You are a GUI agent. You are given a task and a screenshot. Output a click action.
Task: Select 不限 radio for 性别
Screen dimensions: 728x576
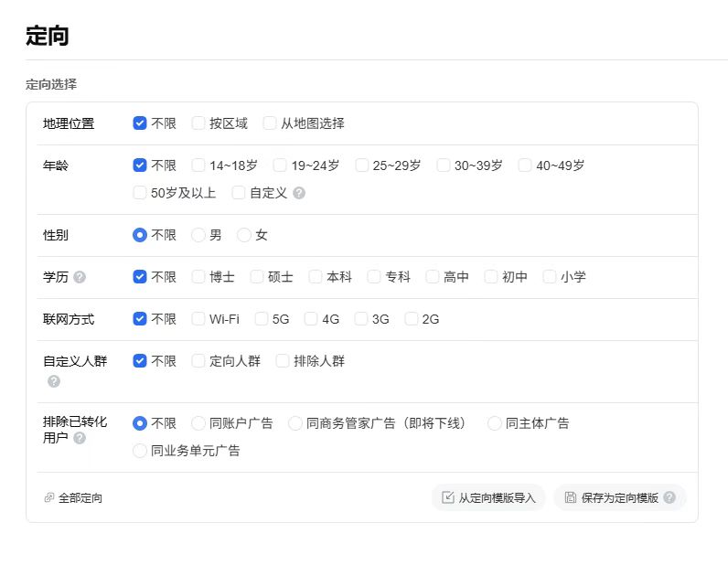[x=140, y=235]
